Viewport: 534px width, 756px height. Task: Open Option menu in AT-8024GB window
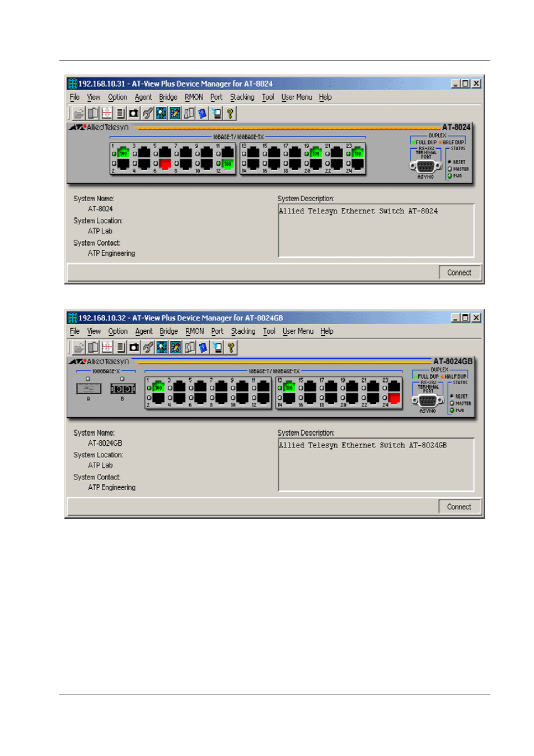coord(118,332)
